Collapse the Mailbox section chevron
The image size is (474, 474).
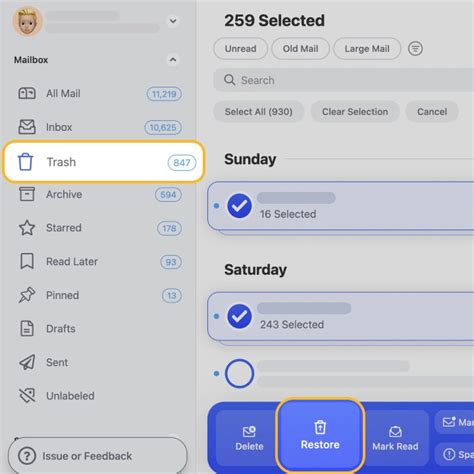coord(173,60)
